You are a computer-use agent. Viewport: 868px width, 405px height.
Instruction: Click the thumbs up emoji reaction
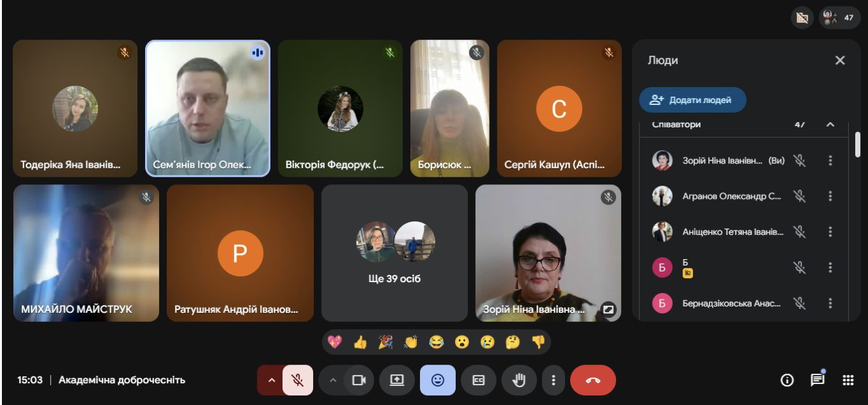[x=360, y=342]
